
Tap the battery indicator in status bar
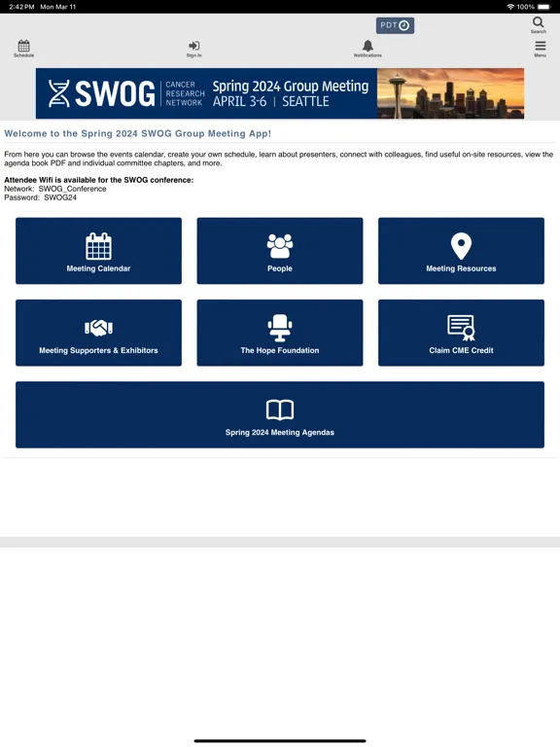pyautogui.click(x=543, y=7)
